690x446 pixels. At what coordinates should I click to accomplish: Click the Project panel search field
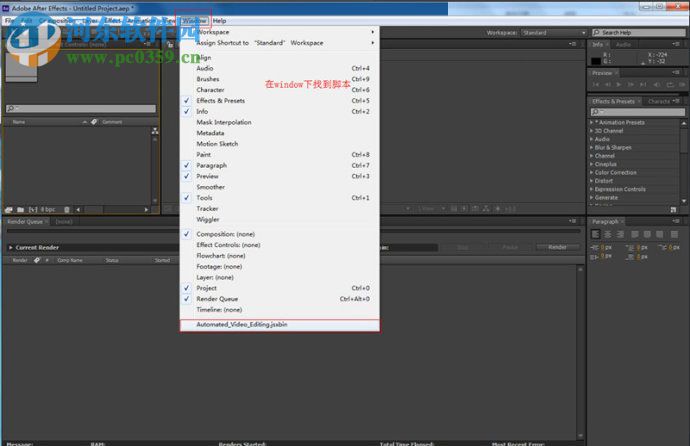pos(81,108)
